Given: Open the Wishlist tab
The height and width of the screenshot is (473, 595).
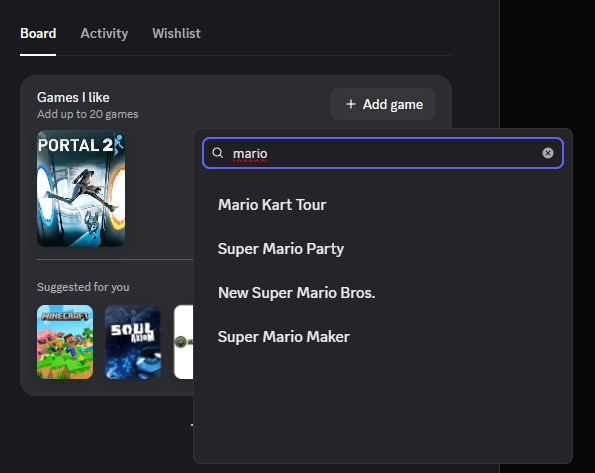Looking at the screenshot, I should 176,33.
